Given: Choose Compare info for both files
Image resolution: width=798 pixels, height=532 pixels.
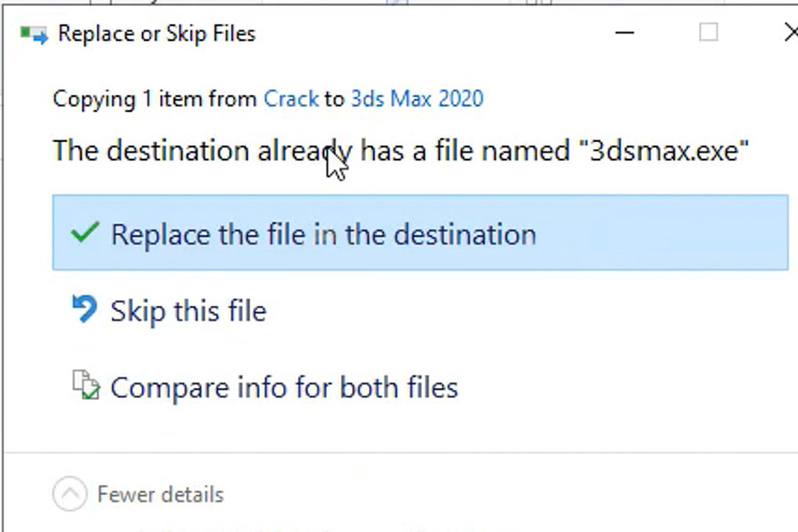Looking at the screenshot, I should tap(284, 387).
